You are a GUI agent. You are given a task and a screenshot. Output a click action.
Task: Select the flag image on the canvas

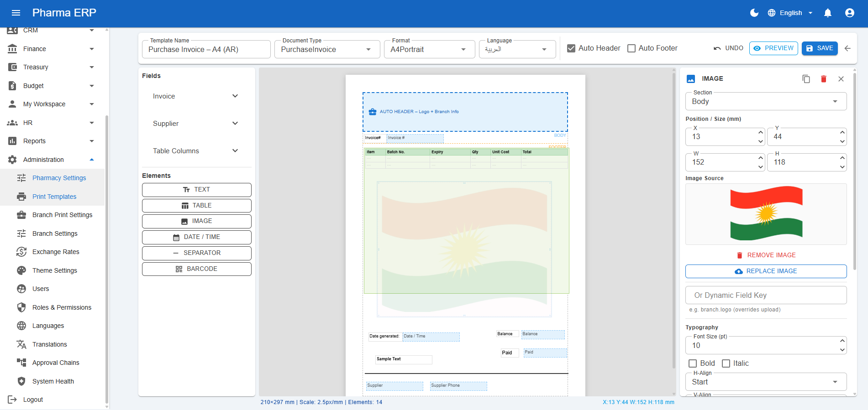(x=464, y=249)
